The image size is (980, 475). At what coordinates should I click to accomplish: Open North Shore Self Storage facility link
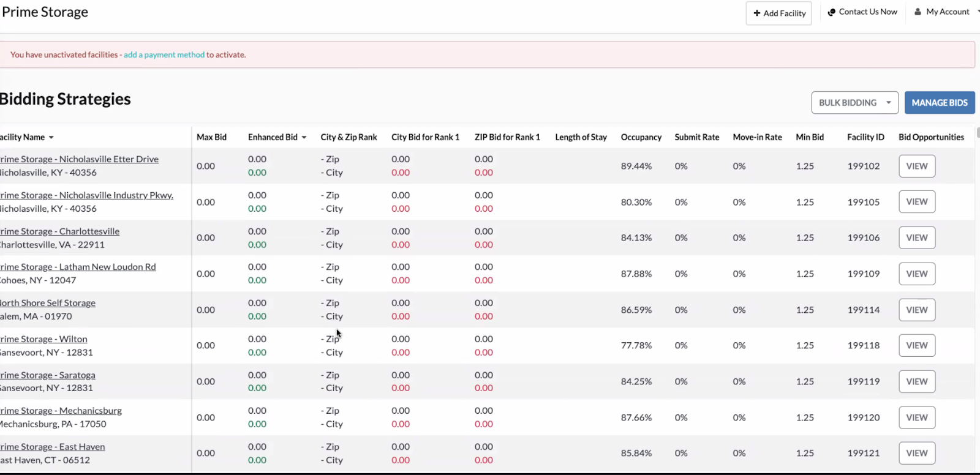48,303
